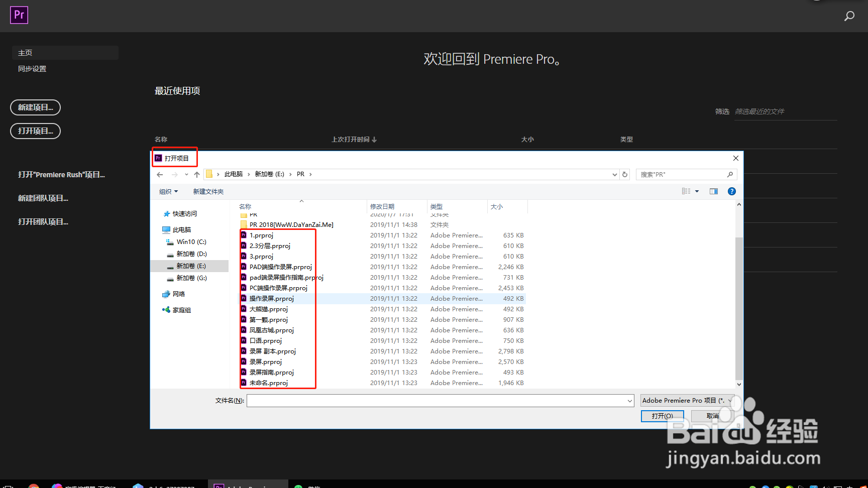Select 操作录屏.prproj file
This screenshot has height=488, width=868.
[271, 299]
